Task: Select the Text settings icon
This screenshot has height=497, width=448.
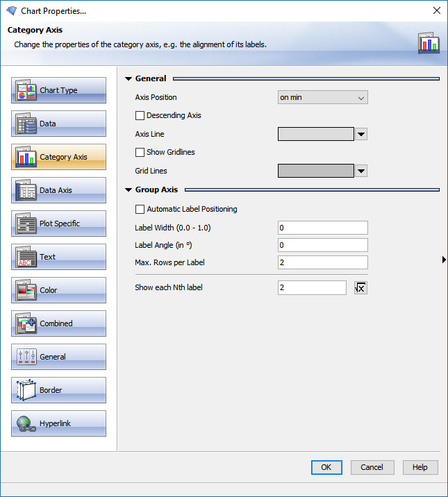Action: (26, 258)
